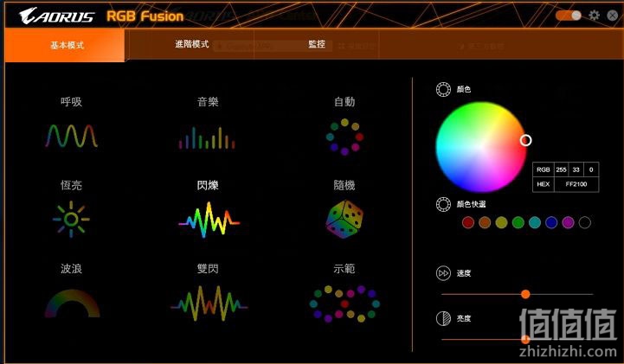The width and height of the screenshot is (624, 364).
Task: Pick the 雙閃 double flash waveform icon
Action: coord(209,303)
